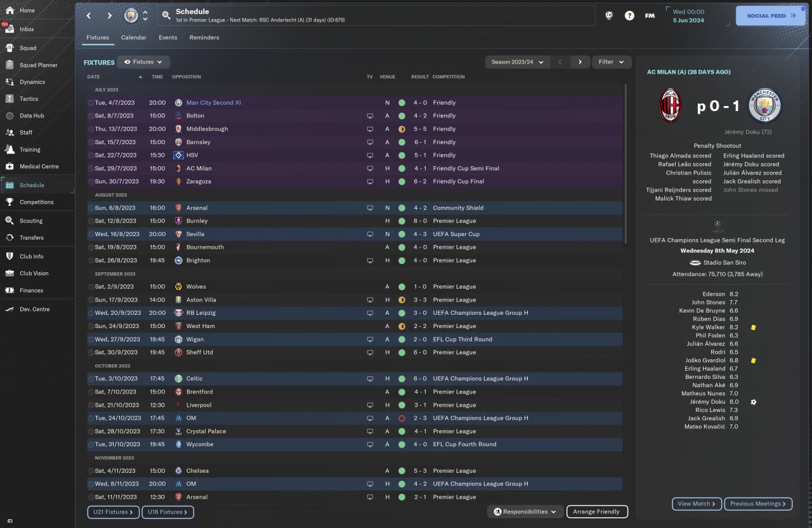Click the Scouting magnifier icon
Viewport: 812px width, 528px height.
coord(10,221)
